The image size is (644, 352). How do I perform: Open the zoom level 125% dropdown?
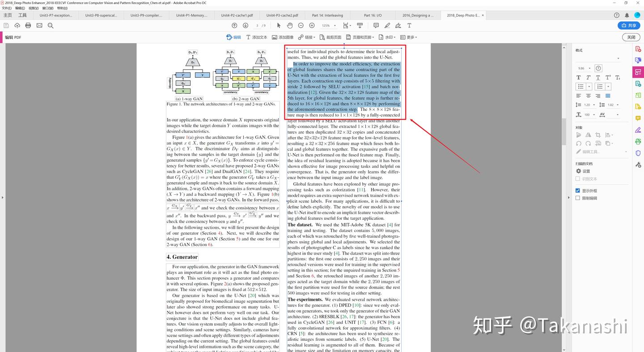click(x=335, y=25)
